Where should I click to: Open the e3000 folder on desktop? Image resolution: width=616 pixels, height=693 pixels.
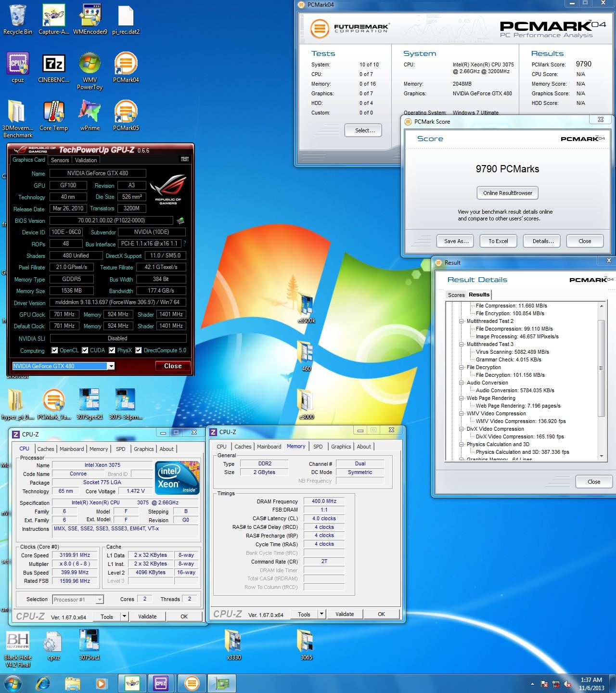pos(306,404)
